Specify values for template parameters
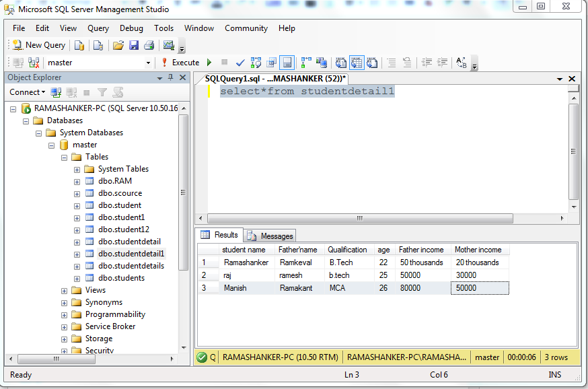Viewport: 588px width, 389px height. pos(462,63)
